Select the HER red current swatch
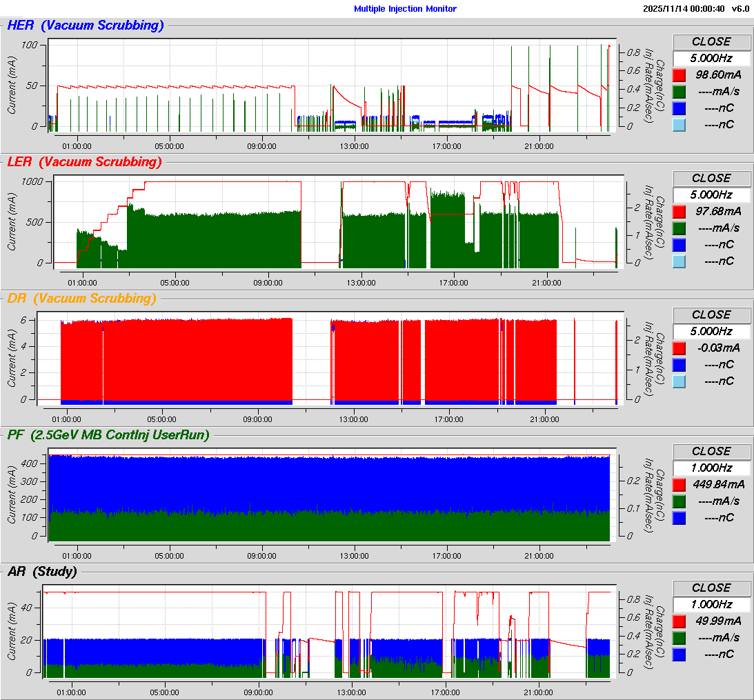 (x=679, y=75)
